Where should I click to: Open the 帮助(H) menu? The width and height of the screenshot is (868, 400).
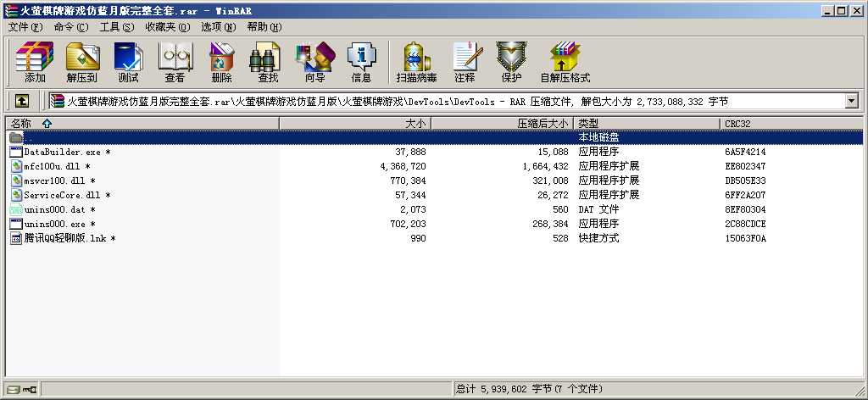[x=264, y=26]
